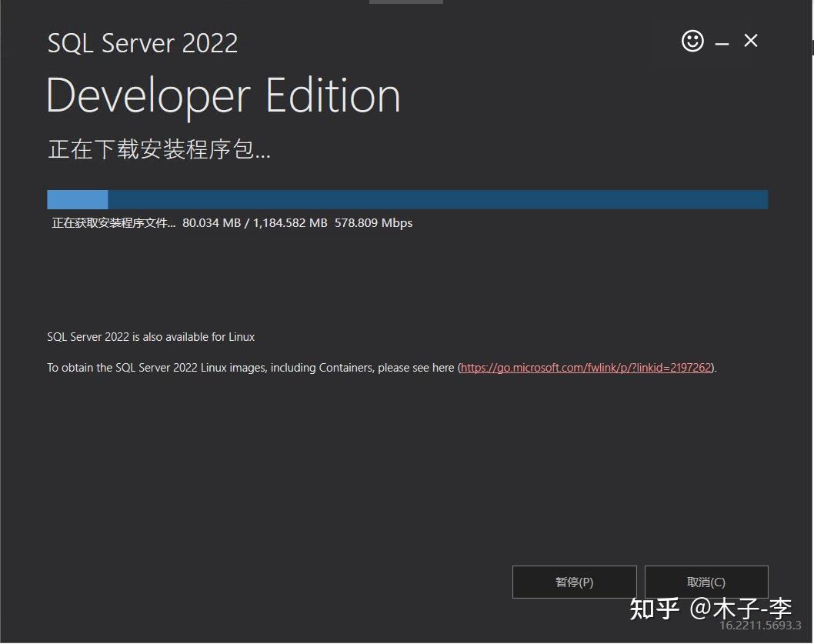Click the 578.809 Mbps speed value

click(373, 223)
